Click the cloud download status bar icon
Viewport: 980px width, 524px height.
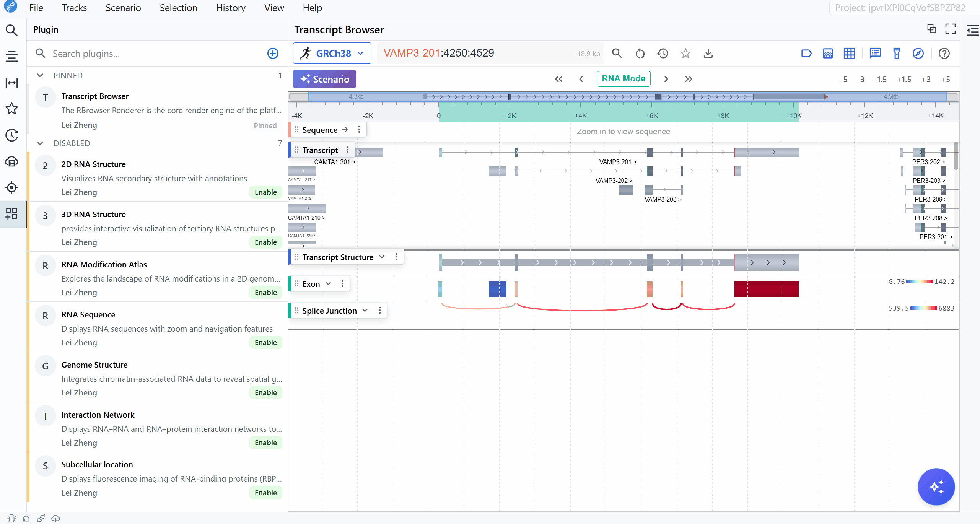[56, 518]
